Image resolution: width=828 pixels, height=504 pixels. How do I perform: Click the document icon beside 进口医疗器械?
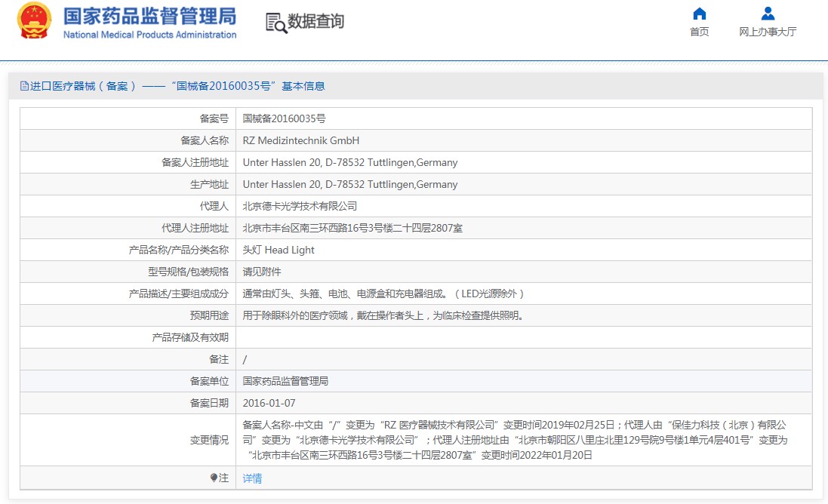24,86
